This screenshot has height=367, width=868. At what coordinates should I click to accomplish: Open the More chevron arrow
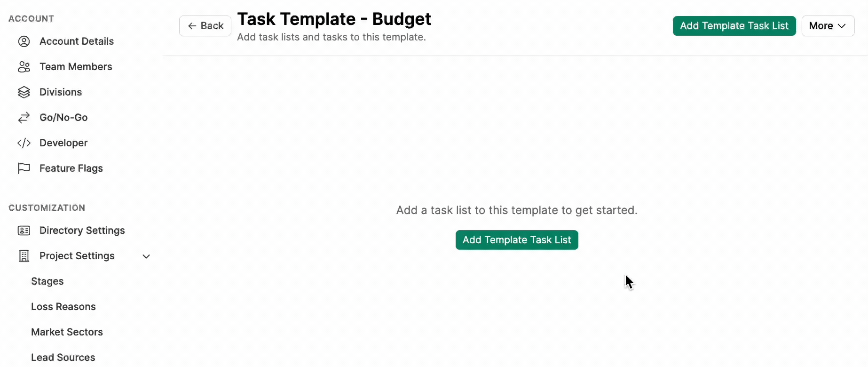click(x=841, y=26)
